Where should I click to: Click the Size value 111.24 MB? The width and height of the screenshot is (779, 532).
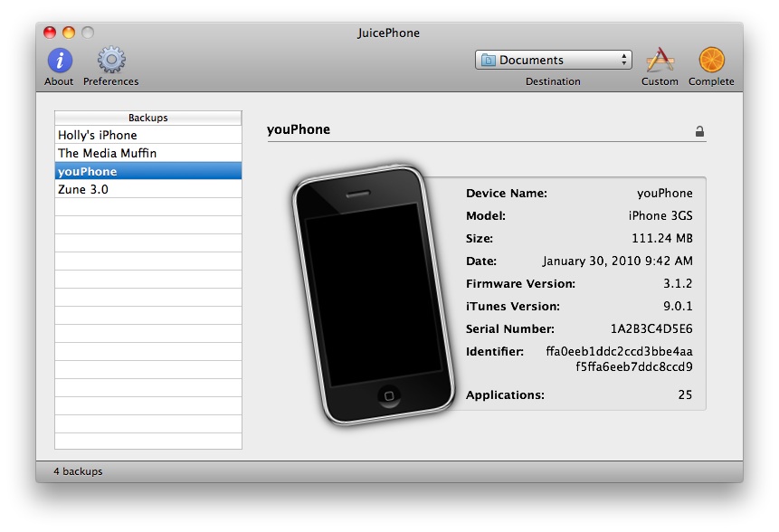[661, 239]
